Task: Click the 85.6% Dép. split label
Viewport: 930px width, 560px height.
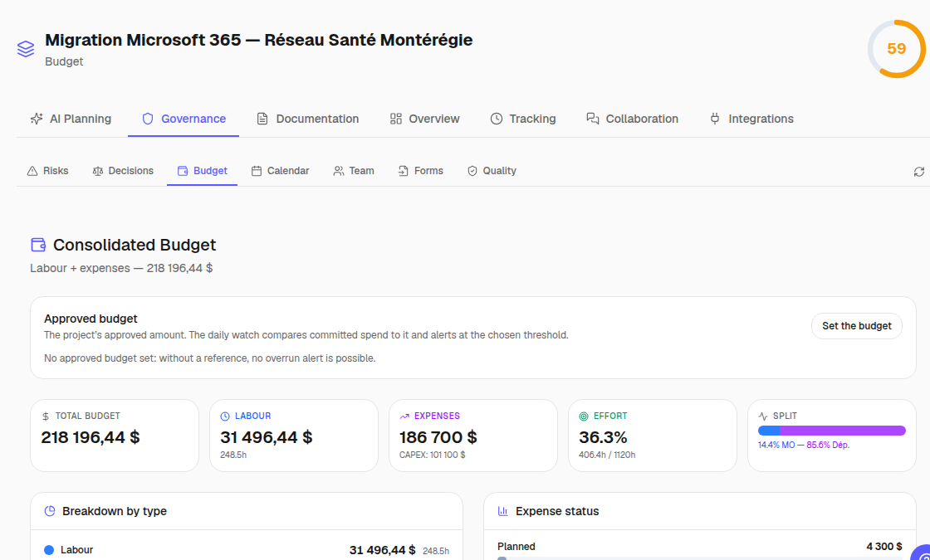Action: 828,445
